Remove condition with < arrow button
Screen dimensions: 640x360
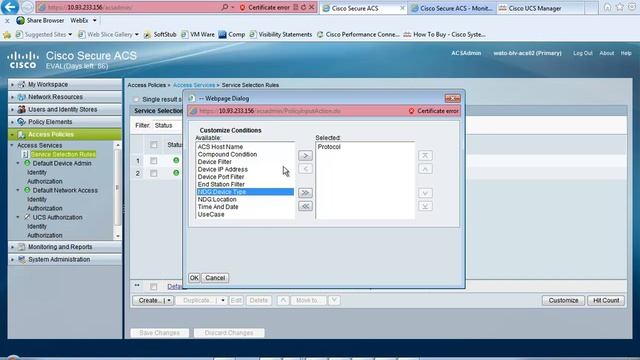pos(305,169)
